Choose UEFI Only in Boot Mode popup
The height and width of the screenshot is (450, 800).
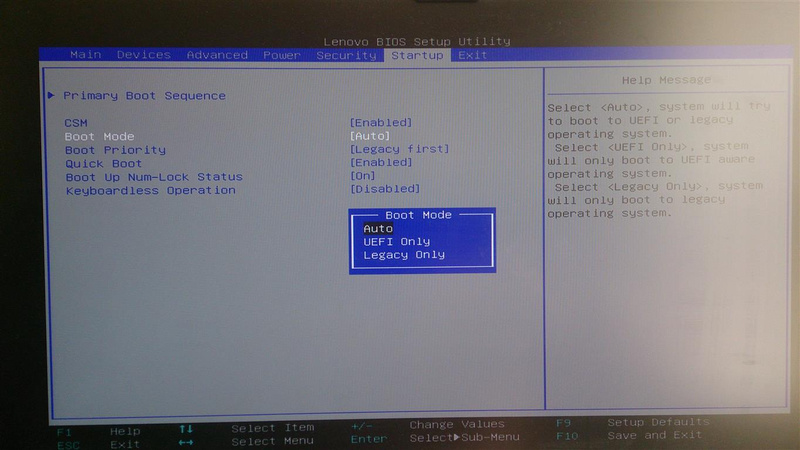pyautogui.click(x=396, y=241)
